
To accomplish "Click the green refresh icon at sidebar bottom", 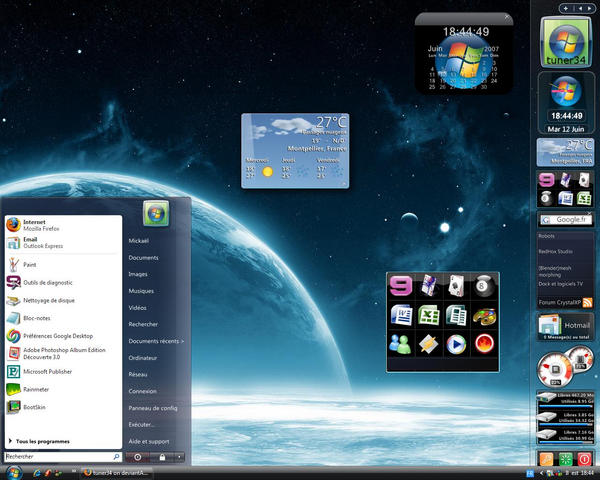I will click(x=566, y=459).
